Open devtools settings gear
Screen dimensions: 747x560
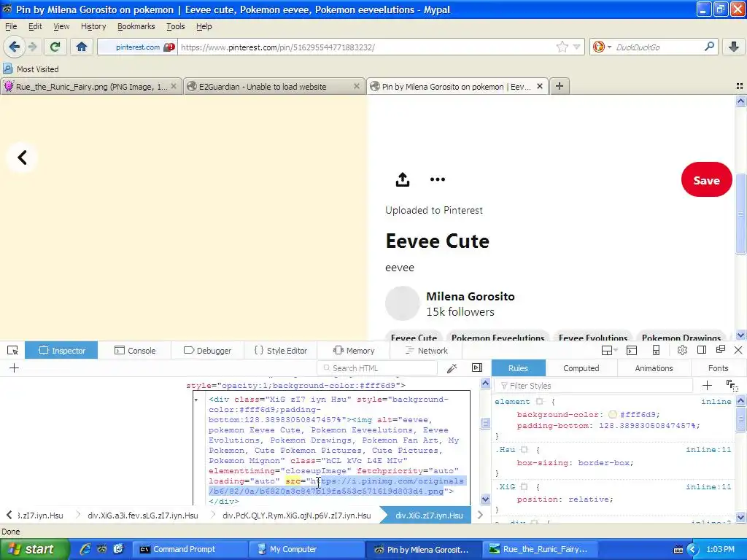(x=682, y=351)
